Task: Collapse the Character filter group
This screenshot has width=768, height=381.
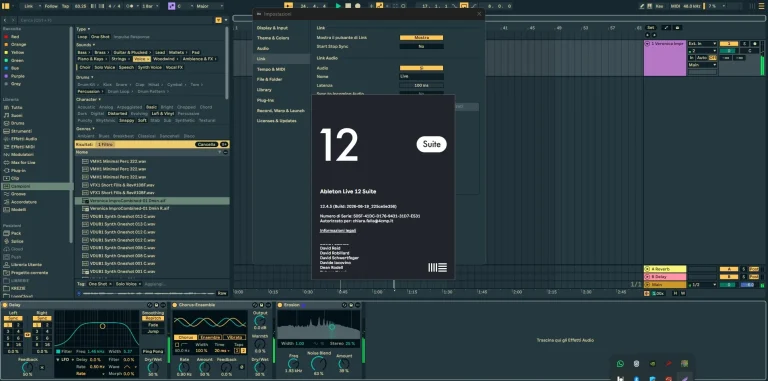Action: (x=88, y=99)
